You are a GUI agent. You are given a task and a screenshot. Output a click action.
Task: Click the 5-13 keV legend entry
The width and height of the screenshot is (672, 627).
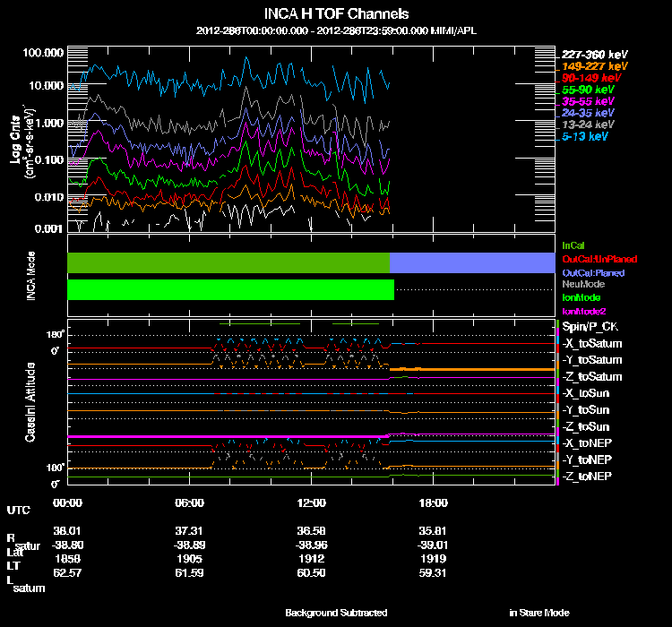coord(587,137)
